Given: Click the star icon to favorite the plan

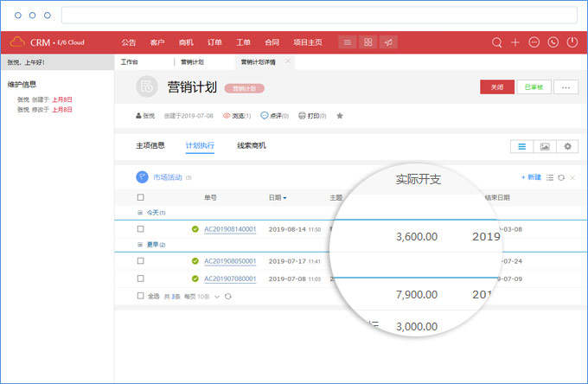Looking at the screenshot, I should [x=340, y=115].
